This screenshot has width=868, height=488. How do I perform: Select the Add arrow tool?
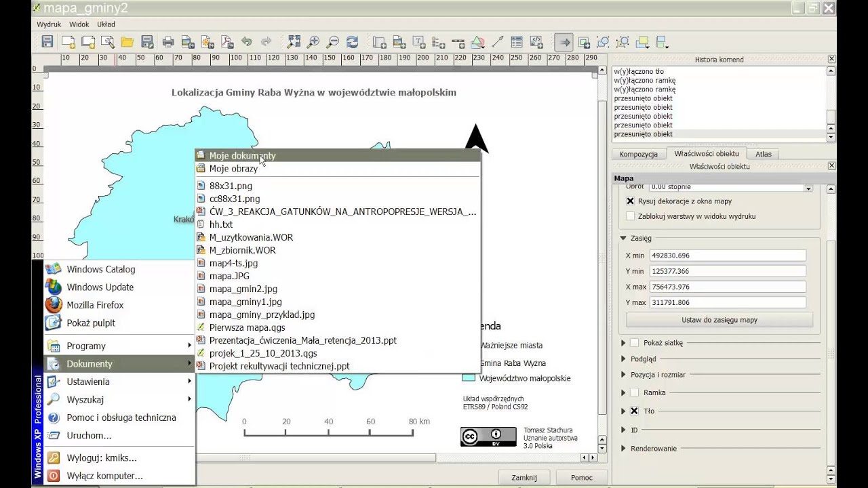pos(497,42)
